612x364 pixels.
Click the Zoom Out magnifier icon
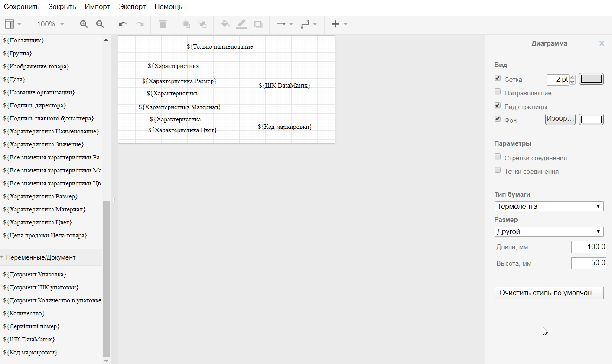100,24
